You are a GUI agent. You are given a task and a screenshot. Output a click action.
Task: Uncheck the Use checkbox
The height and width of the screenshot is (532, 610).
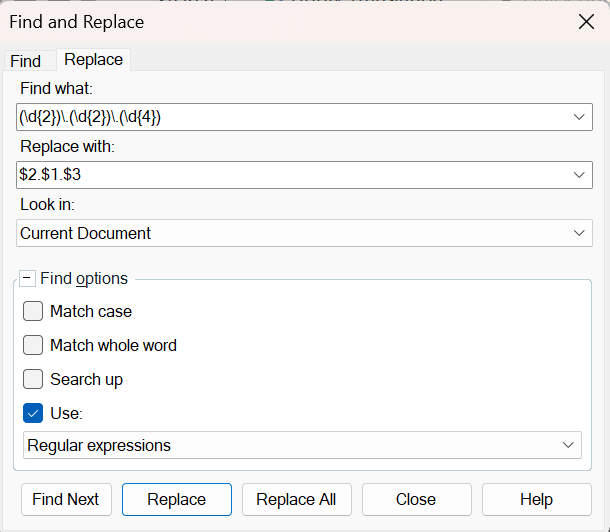pyautogui.click(x=34, y=413)
